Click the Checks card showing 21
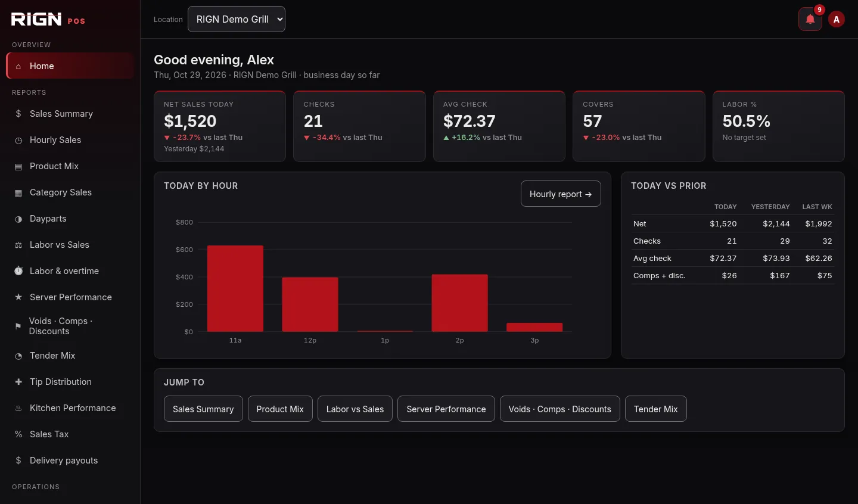This screenshot has width=858, height=504. [x=359, y=126]
